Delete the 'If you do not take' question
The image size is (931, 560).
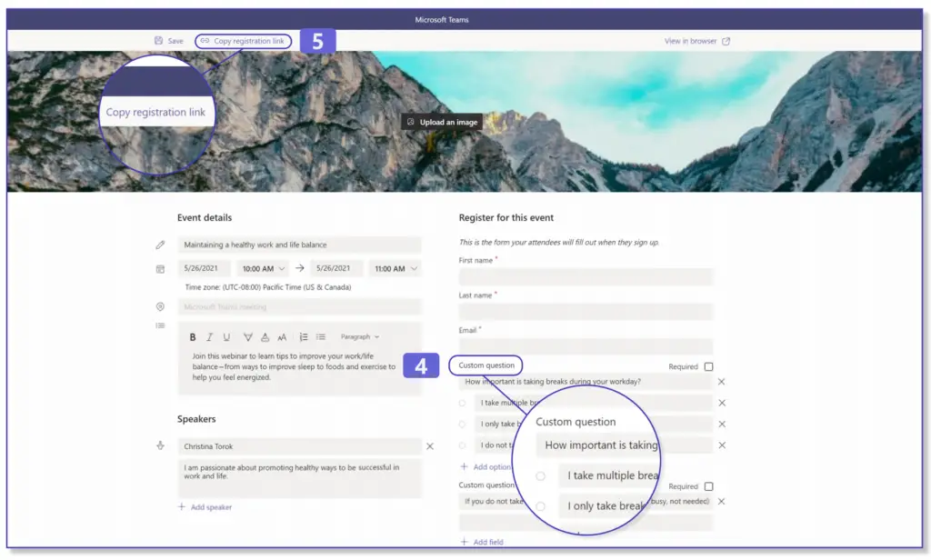[x=721, y=502]
